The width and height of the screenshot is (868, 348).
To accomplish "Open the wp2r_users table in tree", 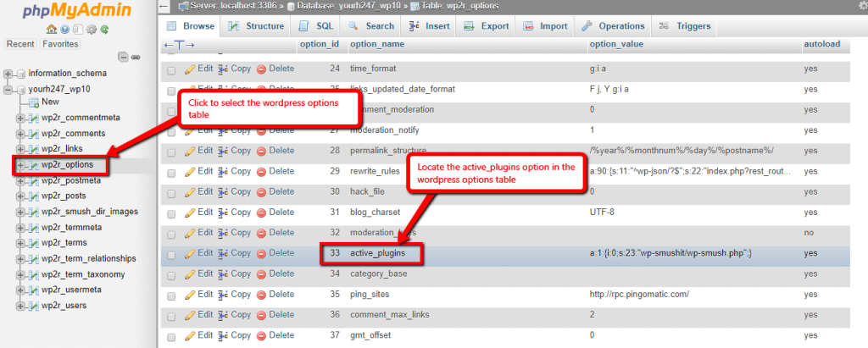I will pos(64,306).
